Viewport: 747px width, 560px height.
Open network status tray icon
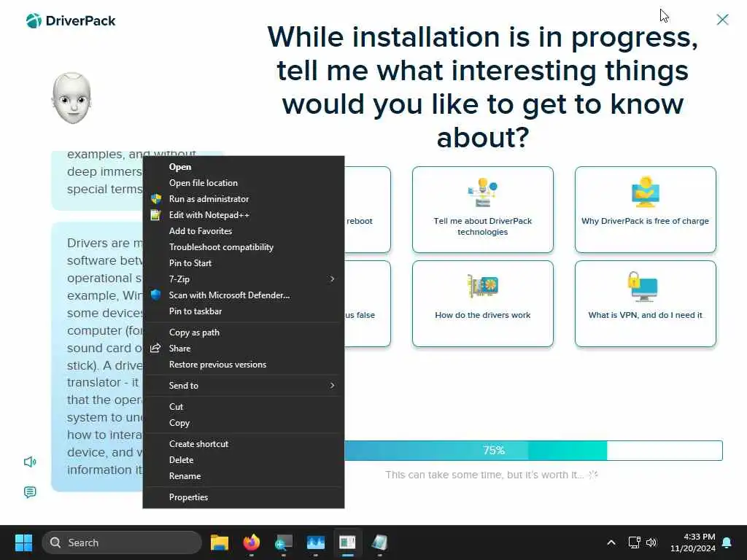coord(634,542)
